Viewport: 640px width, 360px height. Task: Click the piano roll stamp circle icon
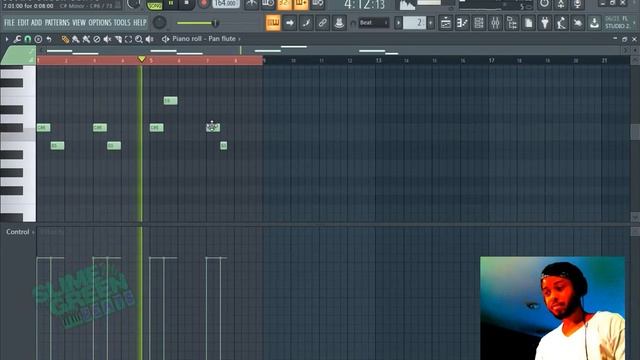coord(38,39)
